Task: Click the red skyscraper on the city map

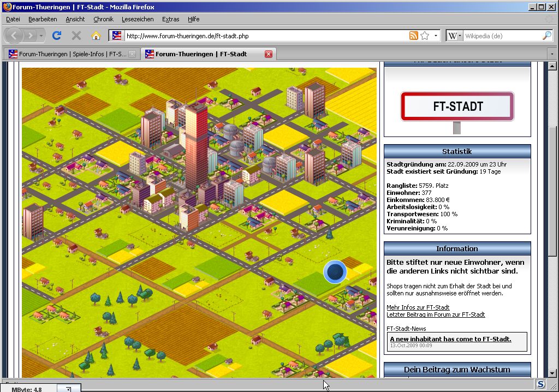Action: (x=196, y=146)
